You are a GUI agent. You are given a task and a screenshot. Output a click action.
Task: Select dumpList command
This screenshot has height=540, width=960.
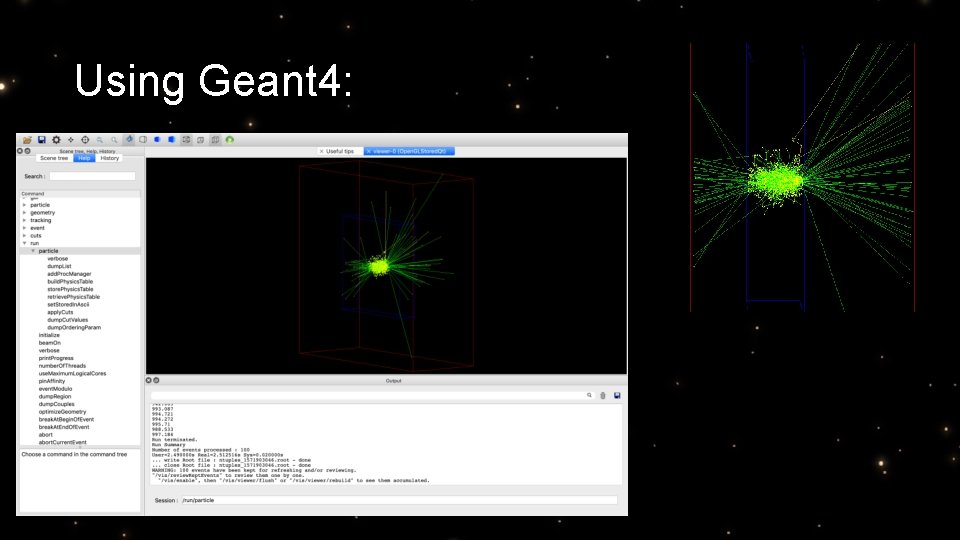coord(59,266)
